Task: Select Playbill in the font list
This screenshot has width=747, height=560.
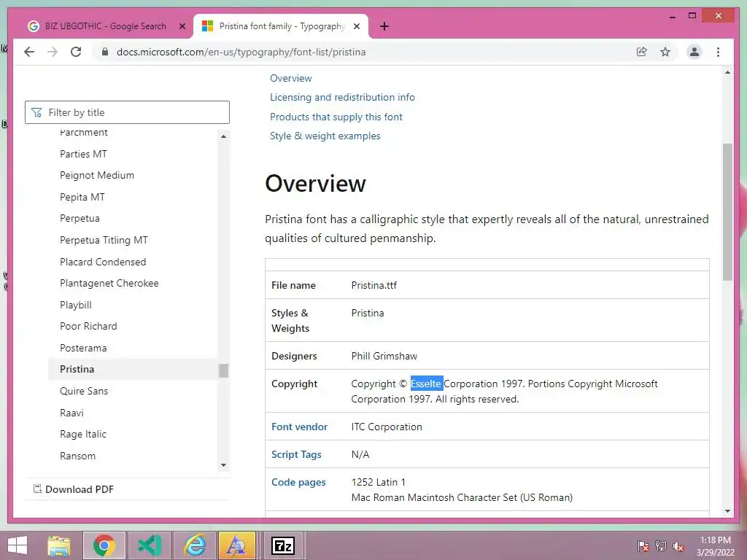Action: 76,305
